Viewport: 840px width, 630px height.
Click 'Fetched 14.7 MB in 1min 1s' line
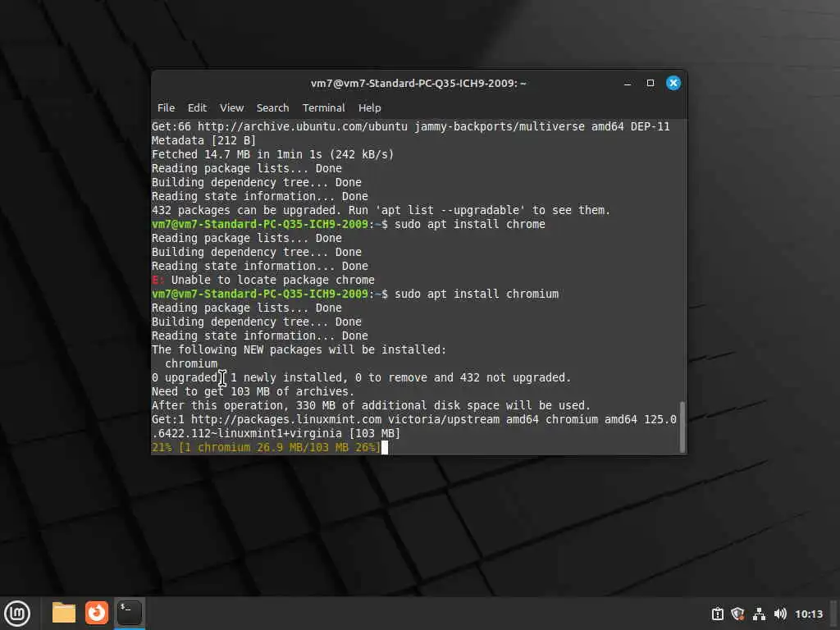[272, 154]
